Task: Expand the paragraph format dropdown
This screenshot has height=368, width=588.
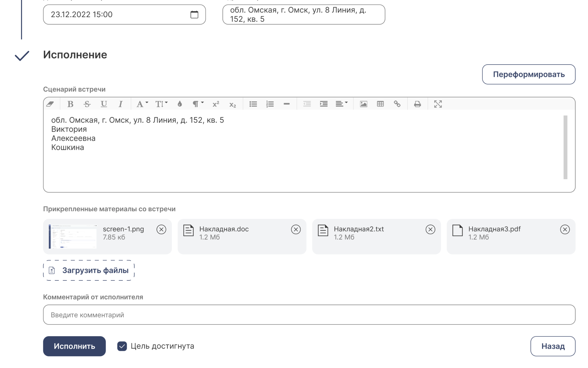Action: point(198,104)
